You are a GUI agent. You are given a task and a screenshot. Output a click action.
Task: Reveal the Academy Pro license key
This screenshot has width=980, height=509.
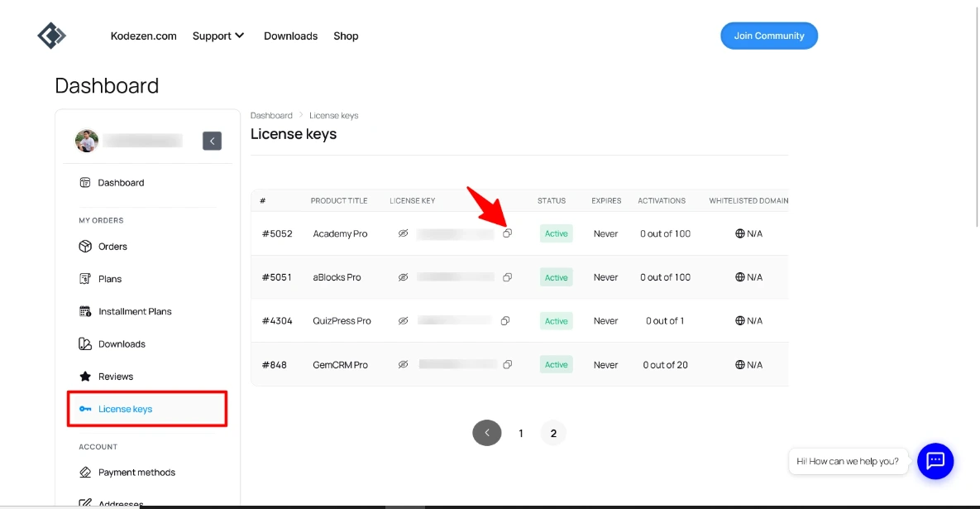point(403,233)
